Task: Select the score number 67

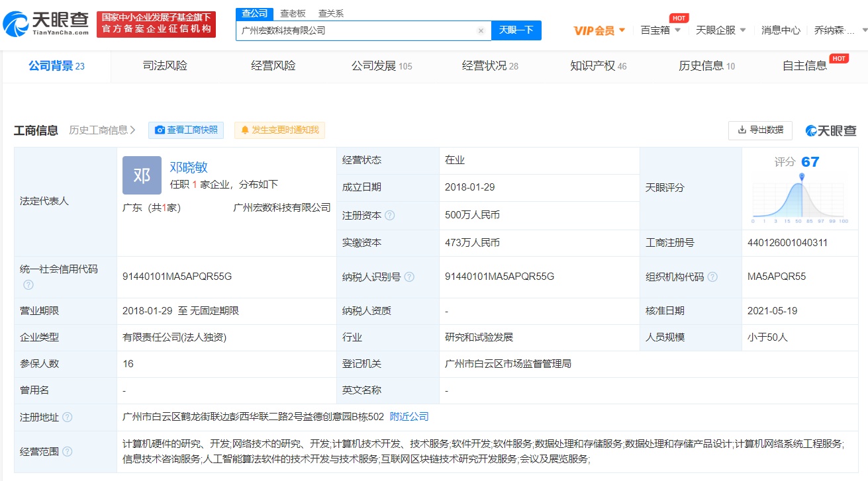Action: (x=810, y=162)
